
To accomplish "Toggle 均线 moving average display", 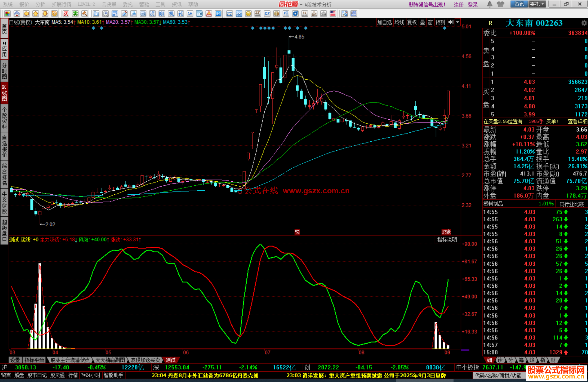I will pos(399,22).
